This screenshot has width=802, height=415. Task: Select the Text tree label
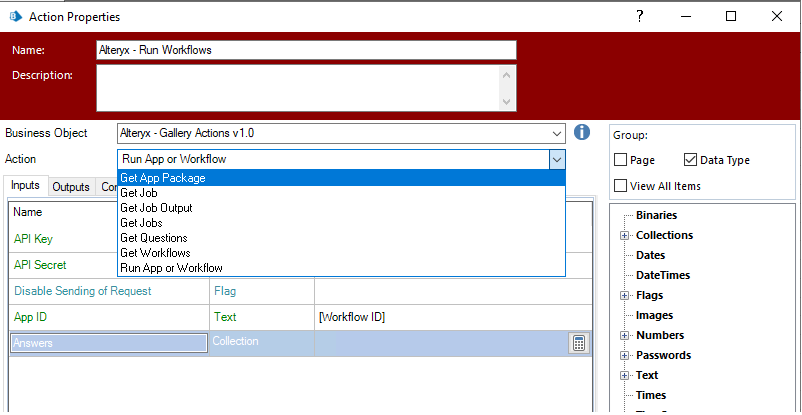(x=647, y=375)
